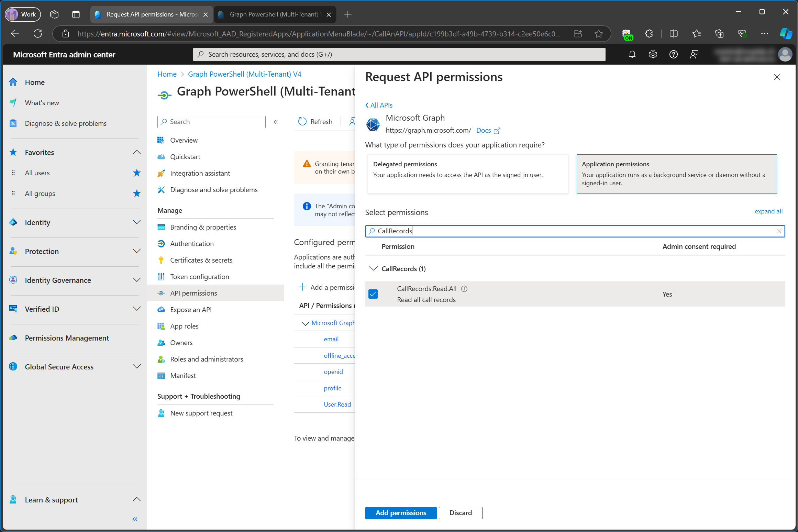Expand the Protection section
This screenshot has height=532, width=798.
(137, 251)
